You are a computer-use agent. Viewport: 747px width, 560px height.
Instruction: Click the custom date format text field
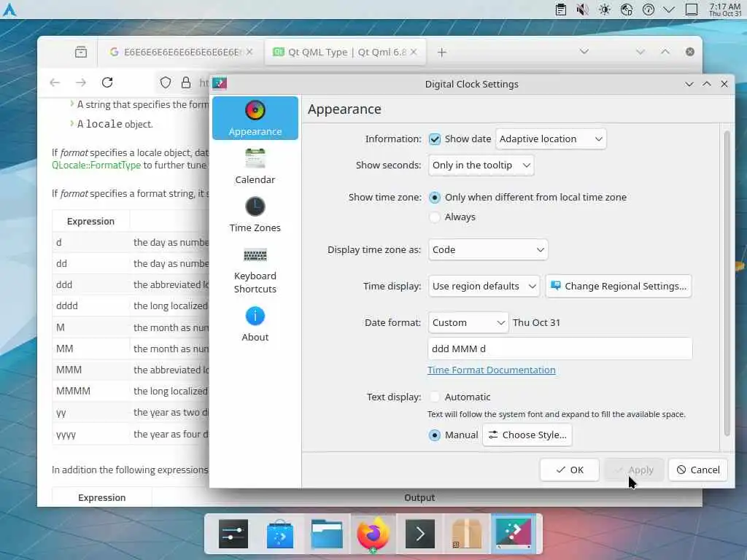pos(560,349)
